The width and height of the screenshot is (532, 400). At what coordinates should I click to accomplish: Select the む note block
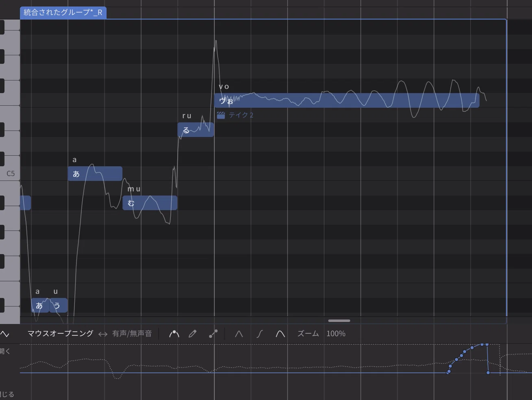(150, 203)
